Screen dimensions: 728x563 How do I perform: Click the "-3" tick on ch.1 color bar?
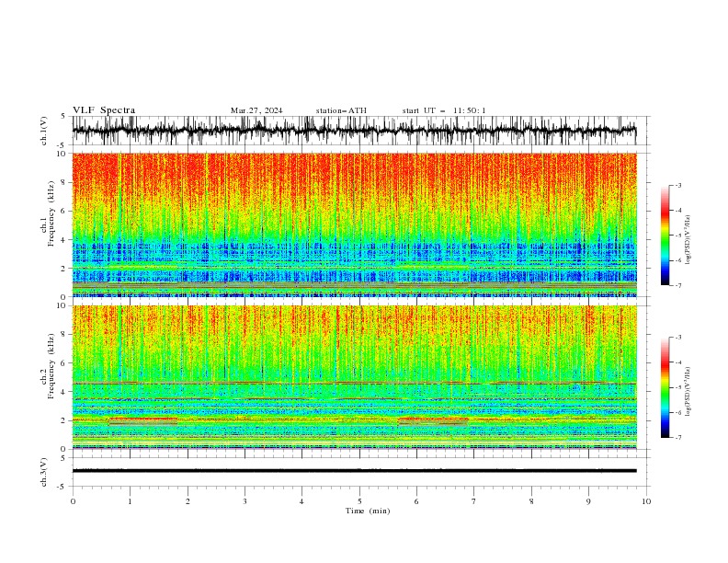point(677,186)
